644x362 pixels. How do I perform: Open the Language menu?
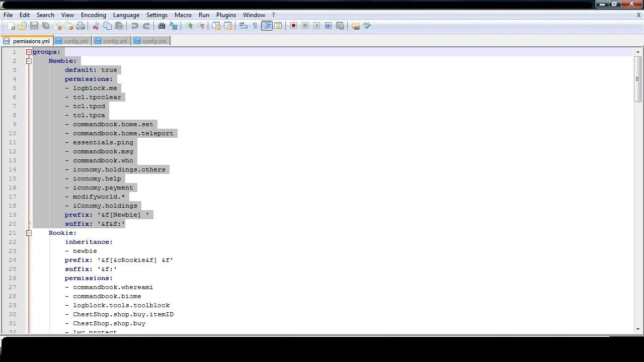coord(126,15)
